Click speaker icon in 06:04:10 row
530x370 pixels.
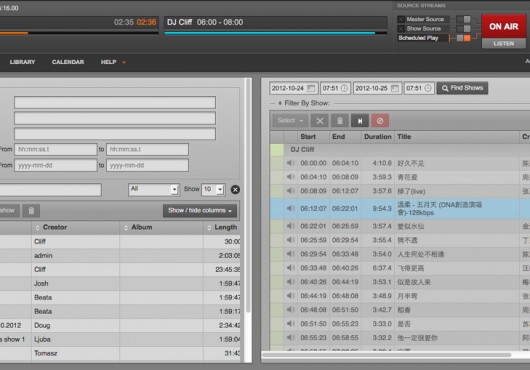290,177
